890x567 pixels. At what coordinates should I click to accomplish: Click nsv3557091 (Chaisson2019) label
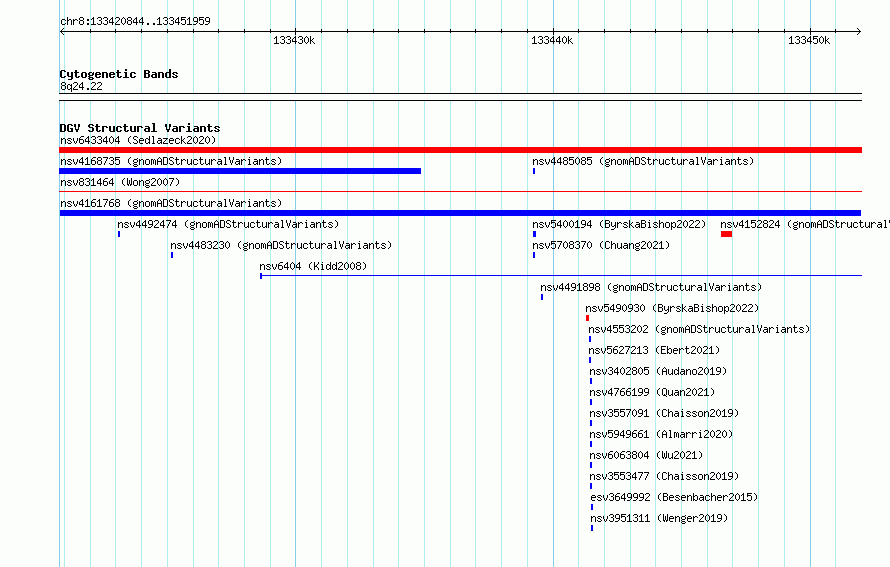(664, 413)
